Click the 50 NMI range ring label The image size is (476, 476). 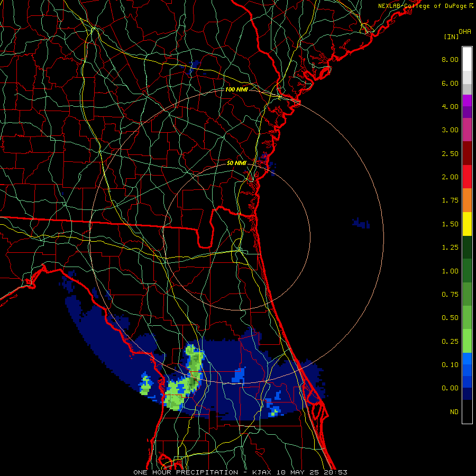click(x=236, y=163)
